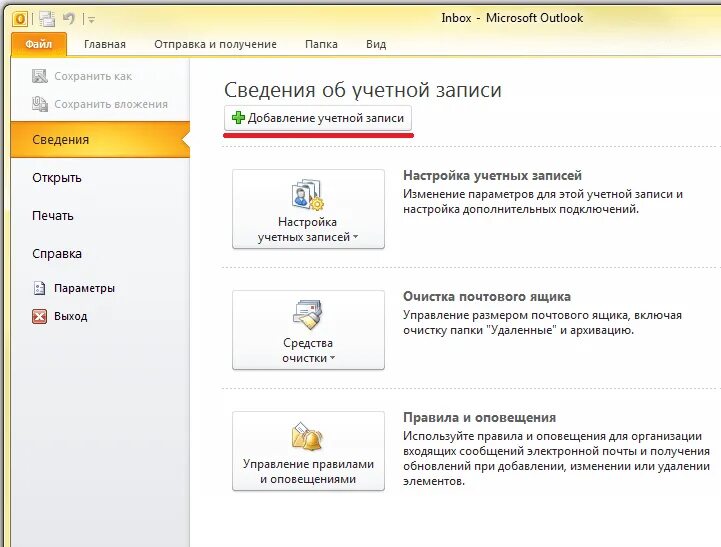Viewport: 721px width, 547px height.
Task: Open the Вид ribbon tab
Action: pos(376,44)
